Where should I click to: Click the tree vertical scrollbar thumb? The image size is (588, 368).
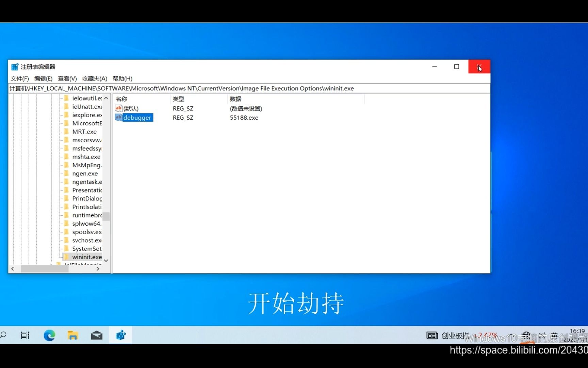tap(106, 216)
